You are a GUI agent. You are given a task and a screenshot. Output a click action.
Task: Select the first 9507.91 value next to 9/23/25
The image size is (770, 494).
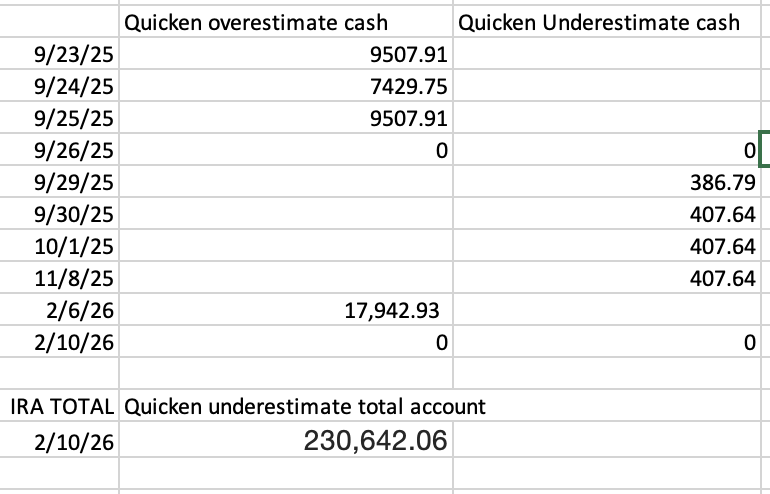tap(286, 54)
